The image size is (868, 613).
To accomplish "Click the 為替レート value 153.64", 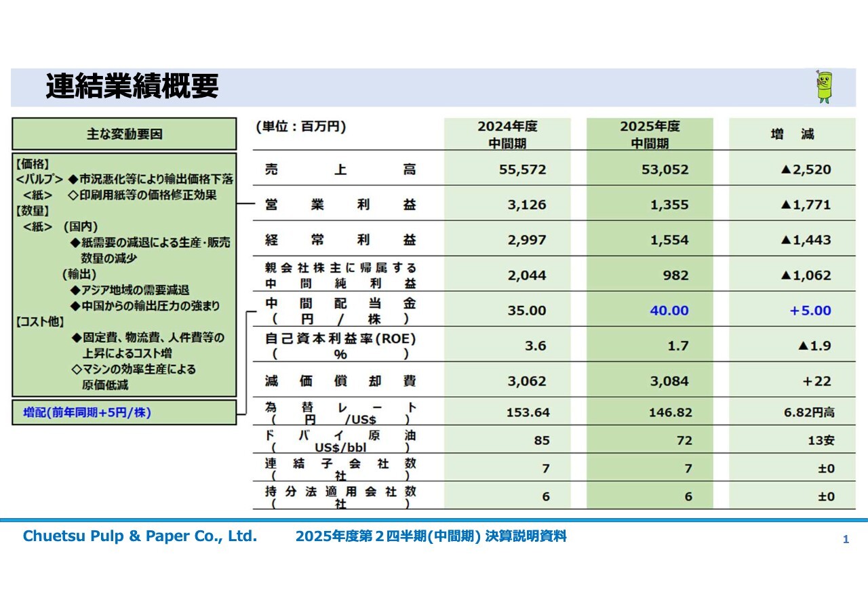I will 528,412.
